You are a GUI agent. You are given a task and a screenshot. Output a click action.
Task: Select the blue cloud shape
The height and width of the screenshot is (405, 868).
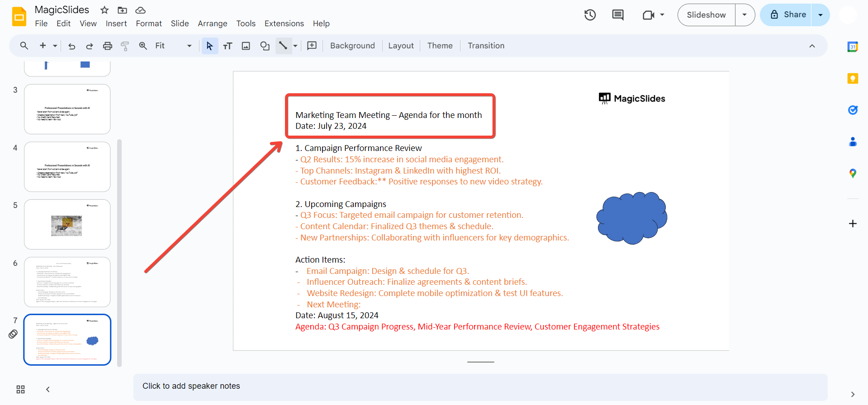631,218
